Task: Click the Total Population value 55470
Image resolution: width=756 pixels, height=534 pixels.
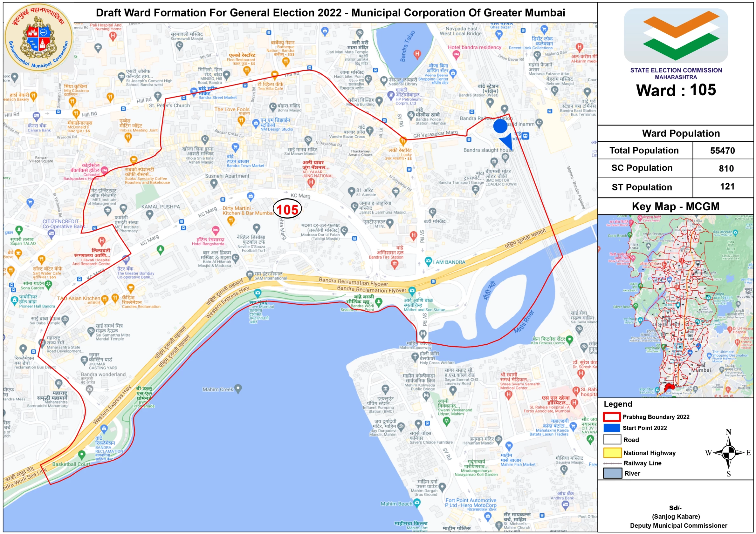Action: pos(722,151)
